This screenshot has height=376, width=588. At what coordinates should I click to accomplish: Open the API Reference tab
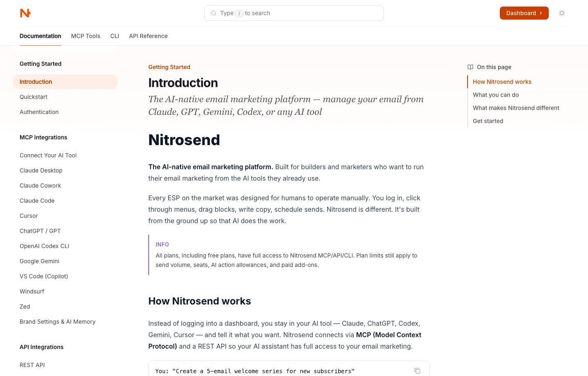tap(148, 36)
